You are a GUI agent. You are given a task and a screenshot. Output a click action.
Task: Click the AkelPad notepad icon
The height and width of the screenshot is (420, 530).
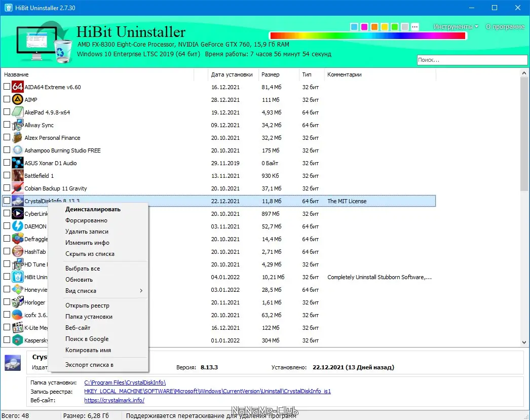[x=18, y=112]
